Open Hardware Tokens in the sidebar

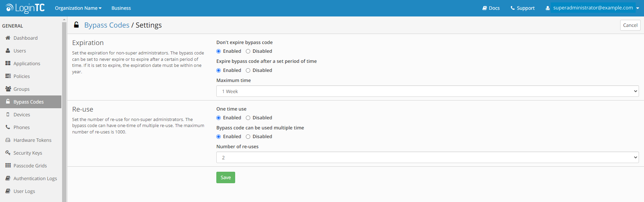tap(31, 140)
